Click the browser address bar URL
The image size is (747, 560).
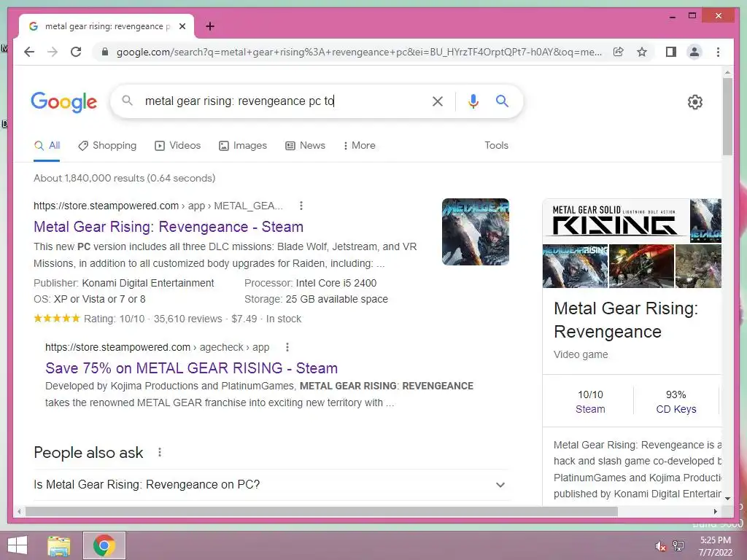358,52
